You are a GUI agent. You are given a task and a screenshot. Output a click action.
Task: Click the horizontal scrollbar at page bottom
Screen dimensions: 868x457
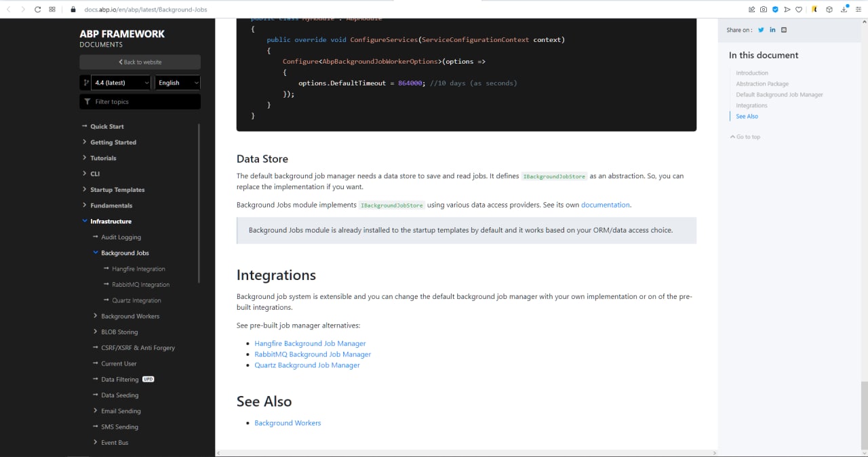467,453
